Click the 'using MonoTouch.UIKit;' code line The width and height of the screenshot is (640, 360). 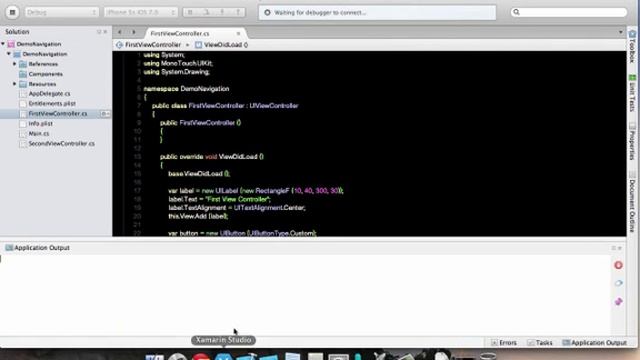click(178, 63)
